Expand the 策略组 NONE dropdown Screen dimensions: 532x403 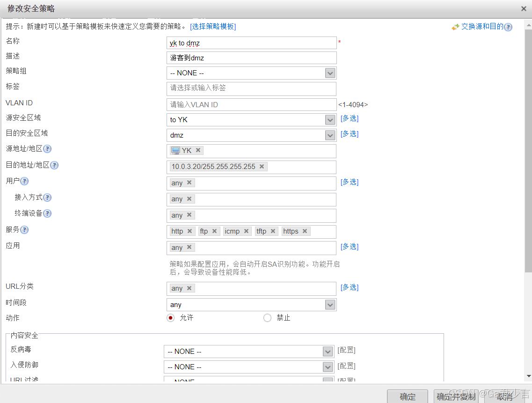[x=330, y=73]
